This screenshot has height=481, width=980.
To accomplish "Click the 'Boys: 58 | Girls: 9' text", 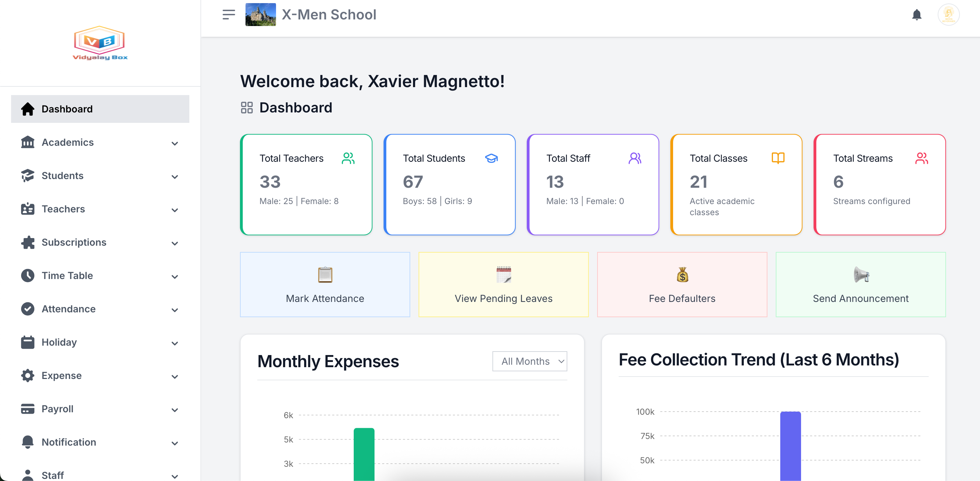I will 438,201.
